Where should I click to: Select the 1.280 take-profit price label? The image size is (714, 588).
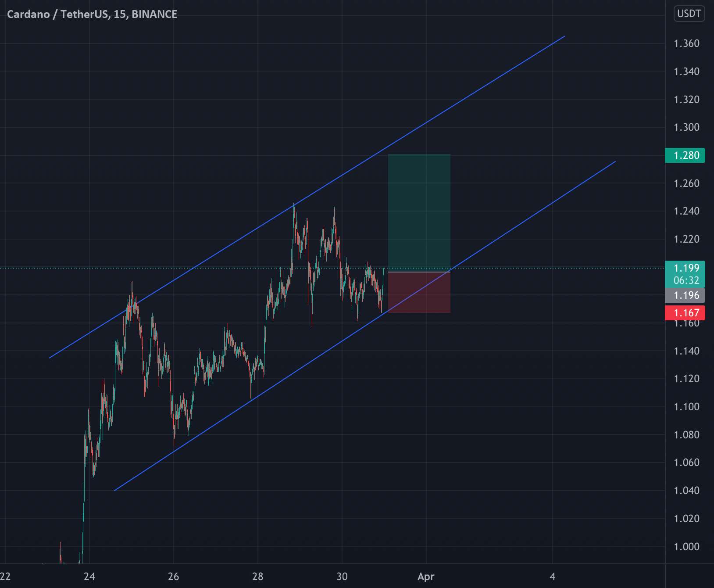[685, 155]
